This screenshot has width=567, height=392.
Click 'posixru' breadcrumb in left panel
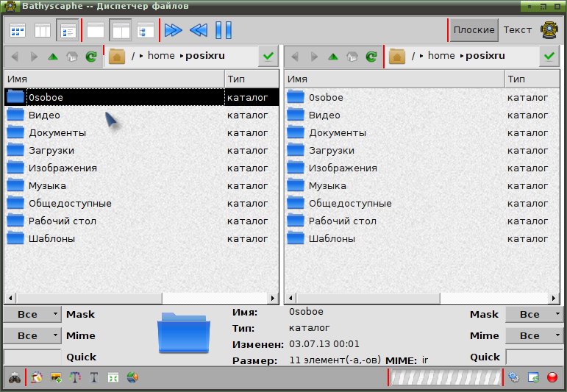(205, 56)
